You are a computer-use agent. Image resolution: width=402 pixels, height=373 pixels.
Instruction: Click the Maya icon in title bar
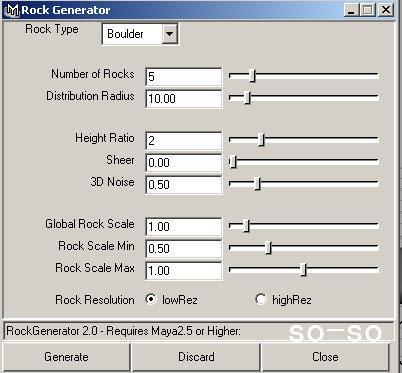(12, 10)
